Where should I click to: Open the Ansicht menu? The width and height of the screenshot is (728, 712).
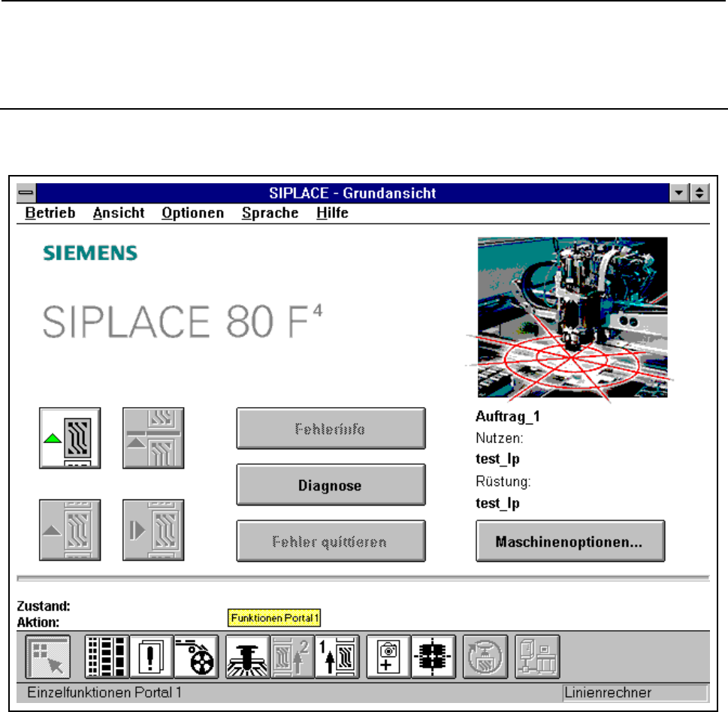119,213
